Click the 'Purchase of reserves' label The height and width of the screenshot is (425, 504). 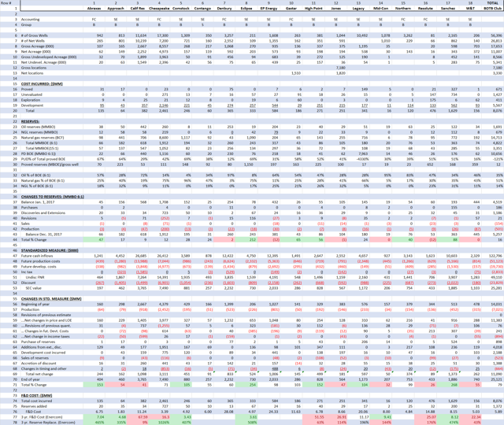click(x=39, y=342)
